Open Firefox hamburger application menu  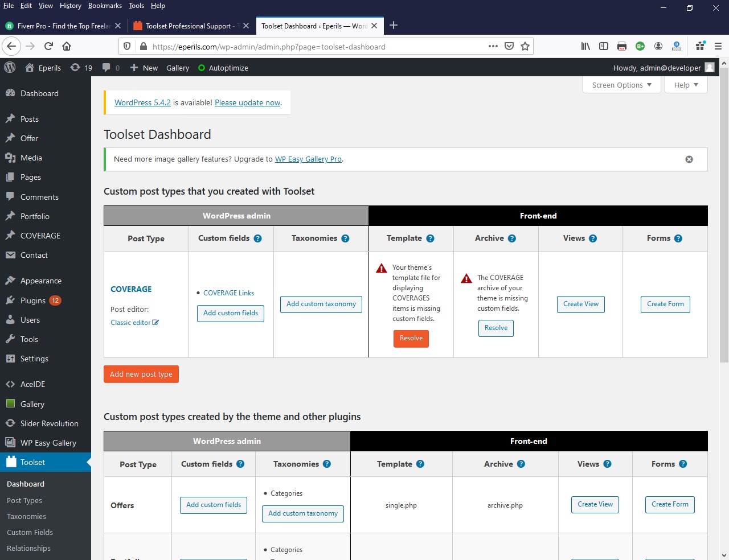point(718,47)
